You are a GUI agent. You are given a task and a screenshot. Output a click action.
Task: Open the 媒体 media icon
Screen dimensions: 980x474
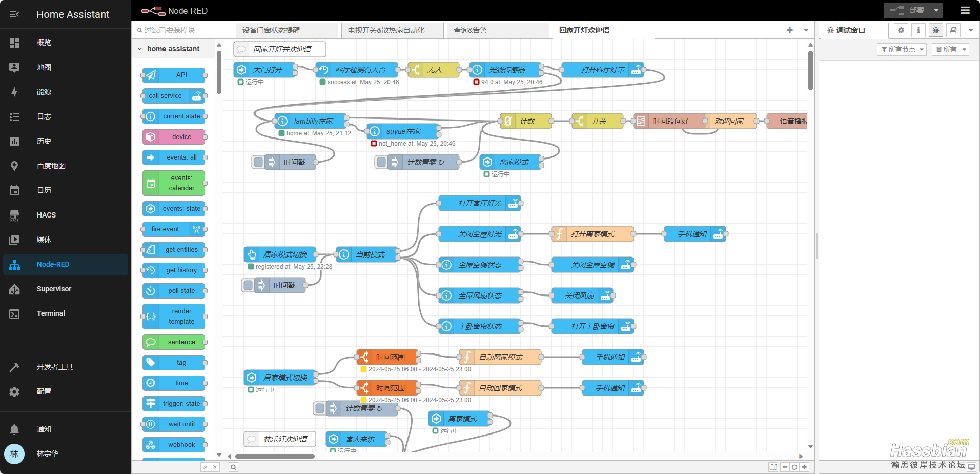coord(14,240)
